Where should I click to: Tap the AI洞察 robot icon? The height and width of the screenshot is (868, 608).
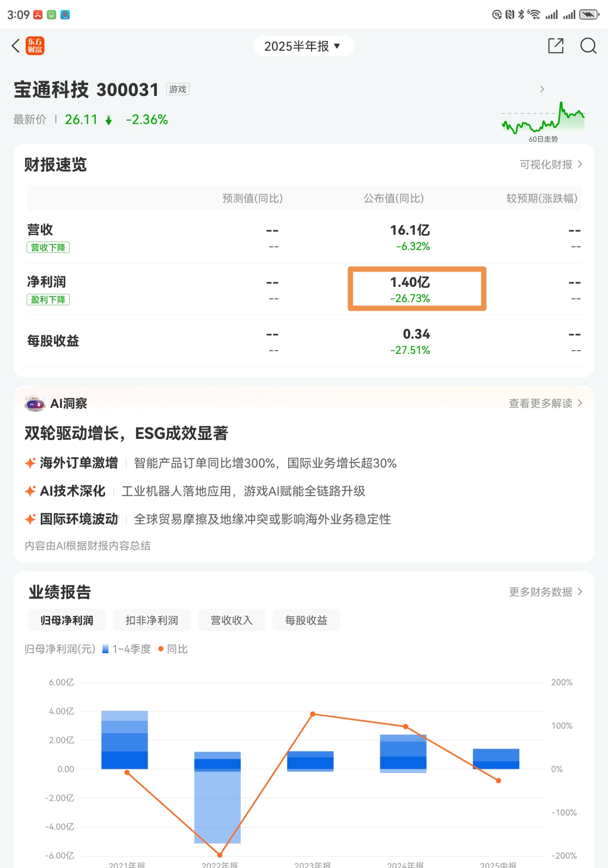[35, 403]
